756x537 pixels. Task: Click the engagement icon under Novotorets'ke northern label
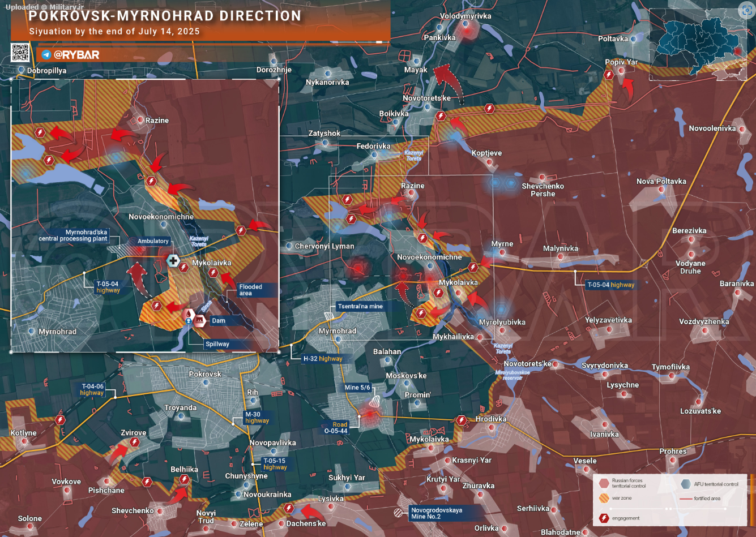tap(441, 116)
